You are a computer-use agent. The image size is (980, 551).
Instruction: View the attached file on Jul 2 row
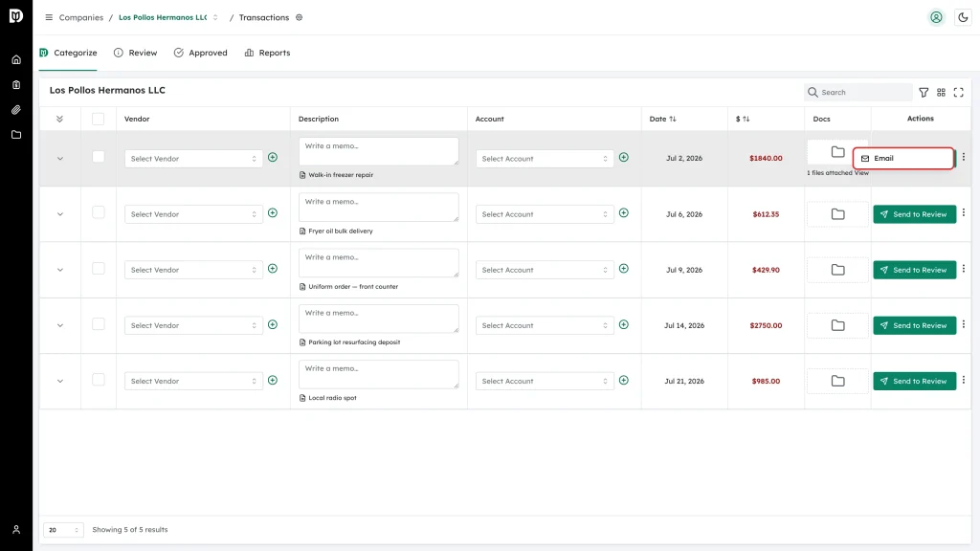[862, 173]
